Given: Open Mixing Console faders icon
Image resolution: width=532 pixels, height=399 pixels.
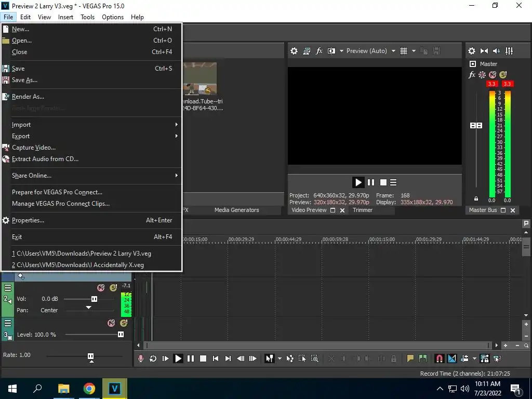Looking at the screenshot, I should click(x=509, y=51).
